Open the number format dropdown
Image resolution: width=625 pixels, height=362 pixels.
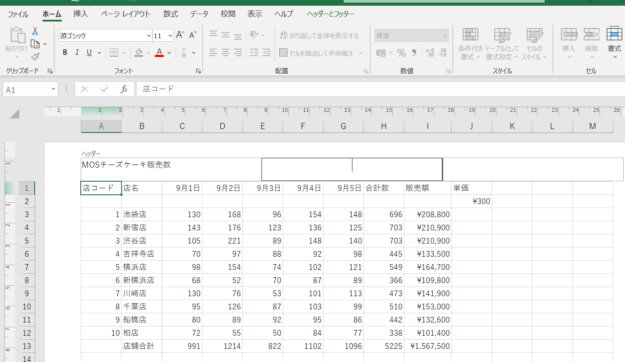(445, 36)
